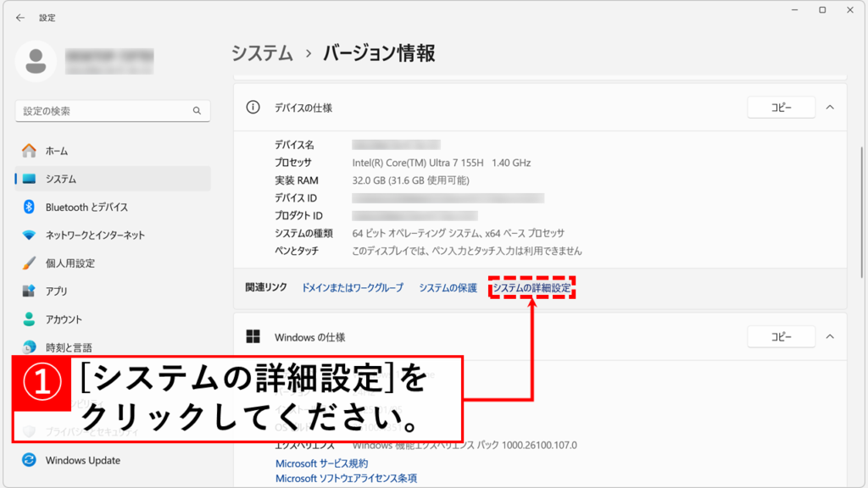Click the search magnifier icon
The height and width of the screenshot is (488, 868).
point(197,111)
